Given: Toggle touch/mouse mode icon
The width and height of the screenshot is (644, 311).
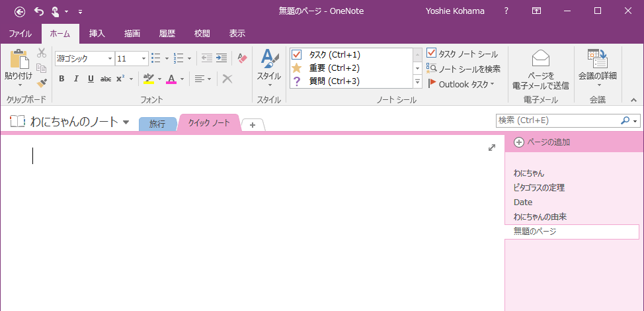Looking at the screenshot, I should click(x=55, y=12).
